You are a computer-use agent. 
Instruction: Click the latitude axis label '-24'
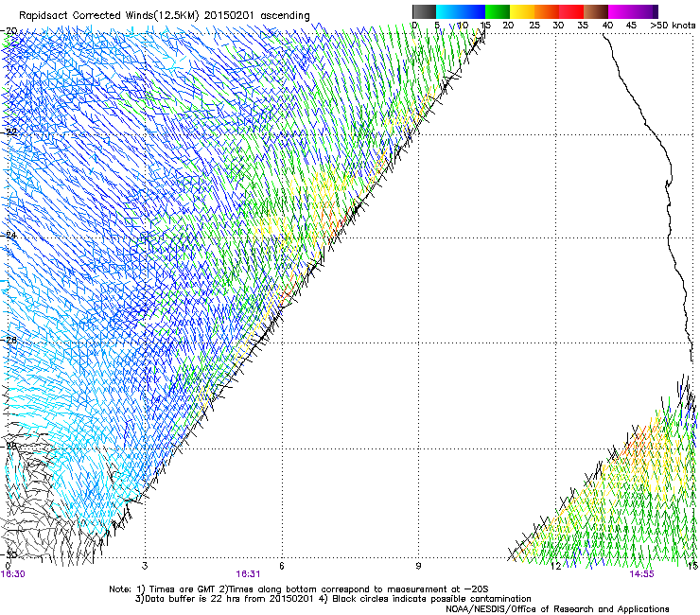tap(9, 235)
